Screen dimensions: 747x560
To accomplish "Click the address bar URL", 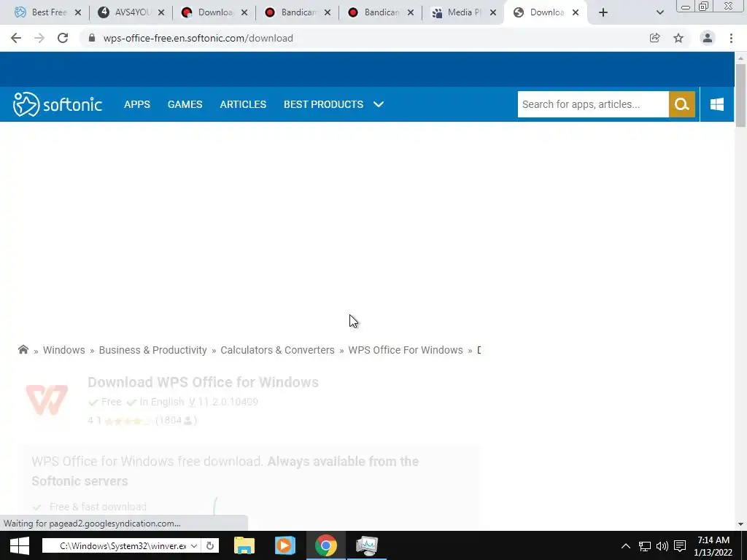I will [198, 38].
